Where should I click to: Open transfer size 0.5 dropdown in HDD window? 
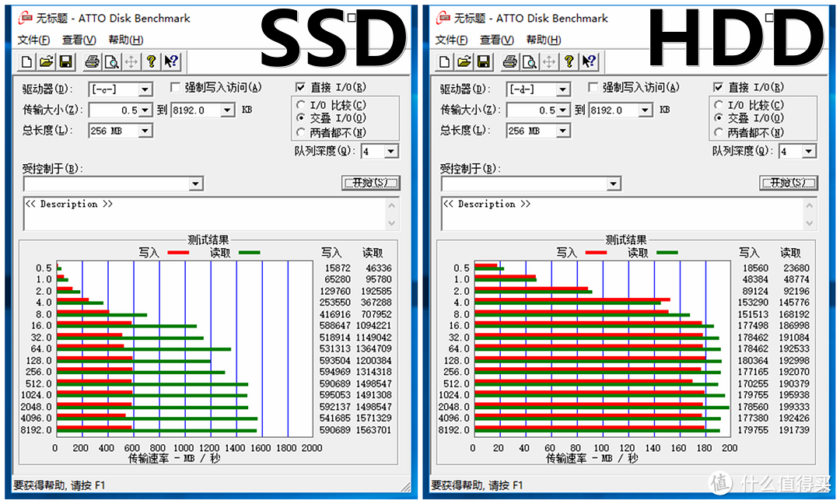[563, 110]
